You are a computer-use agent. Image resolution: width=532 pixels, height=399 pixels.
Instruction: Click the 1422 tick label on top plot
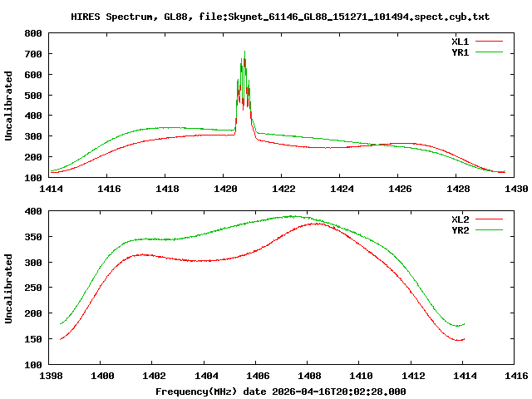pyautogui.click(x=283, y=189)
